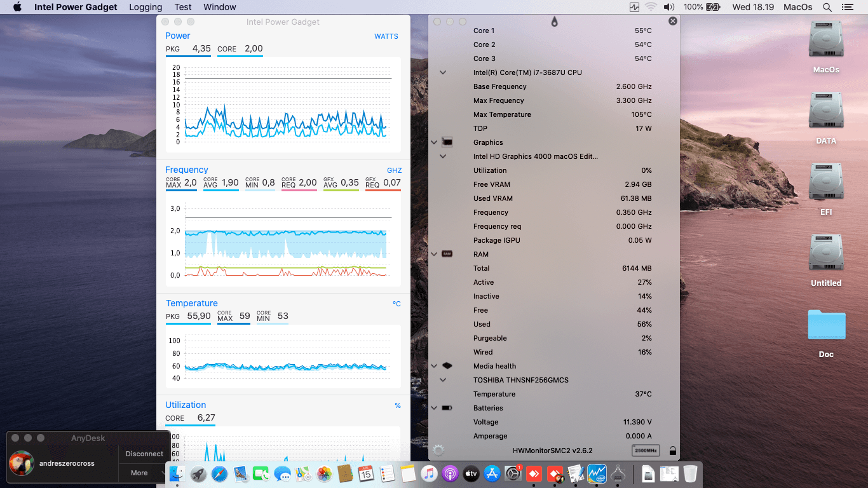
Task: Toggle the padlock icon in HWMonitor footer
Action: (x=672, y=451)
